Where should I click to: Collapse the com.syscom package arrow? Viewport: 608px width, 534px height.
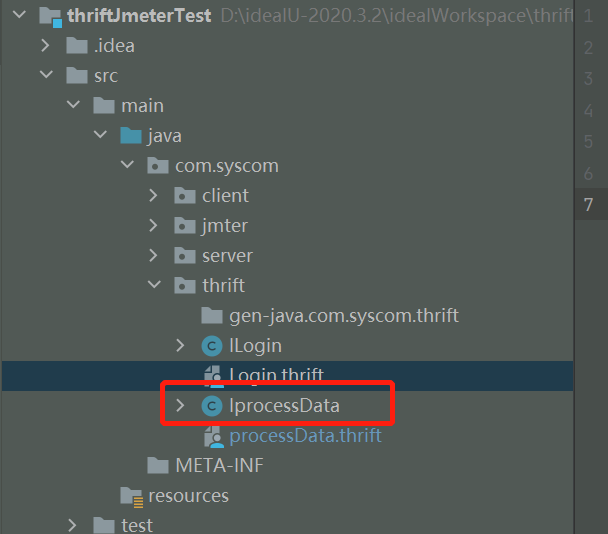(x=127, y=164)
